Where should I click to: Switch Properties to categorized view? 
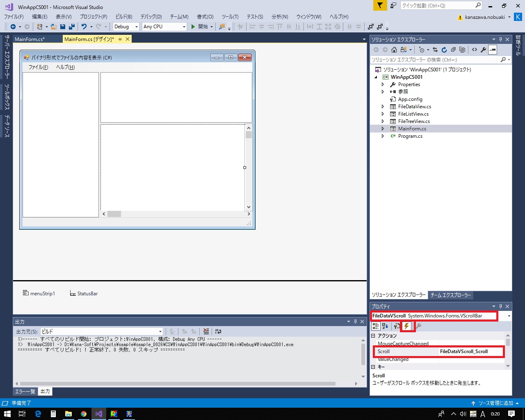coord(376,326)
